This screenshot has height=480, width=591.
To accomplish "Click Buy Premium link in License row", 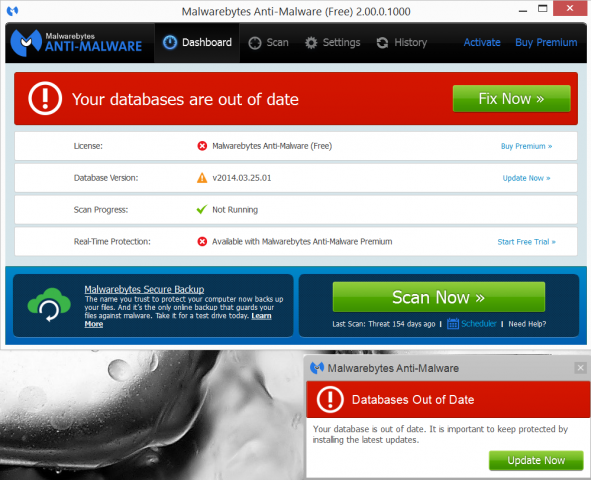I will 526,146.
